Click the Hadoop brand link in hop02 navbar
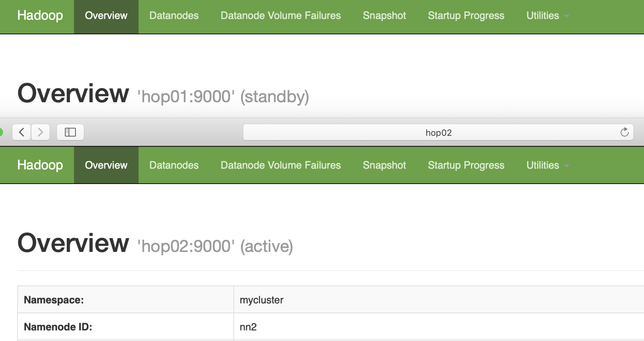 point(40,165)
